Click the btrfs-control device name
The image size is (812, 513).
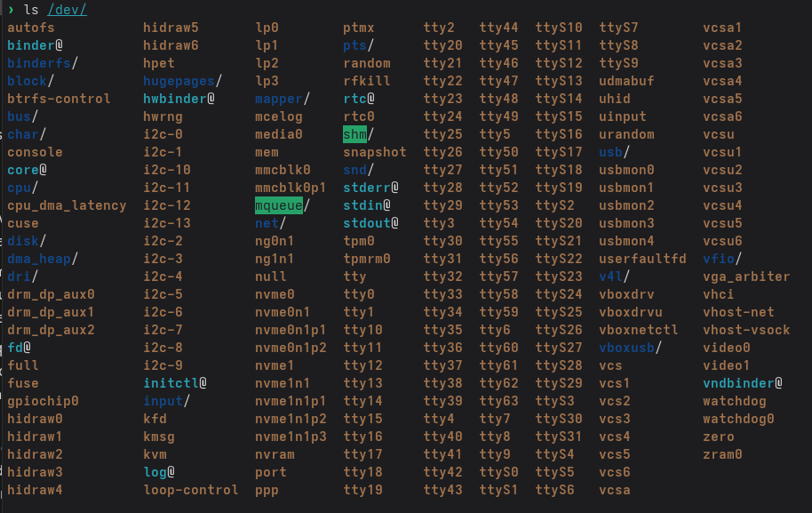(x=59, y=99)
